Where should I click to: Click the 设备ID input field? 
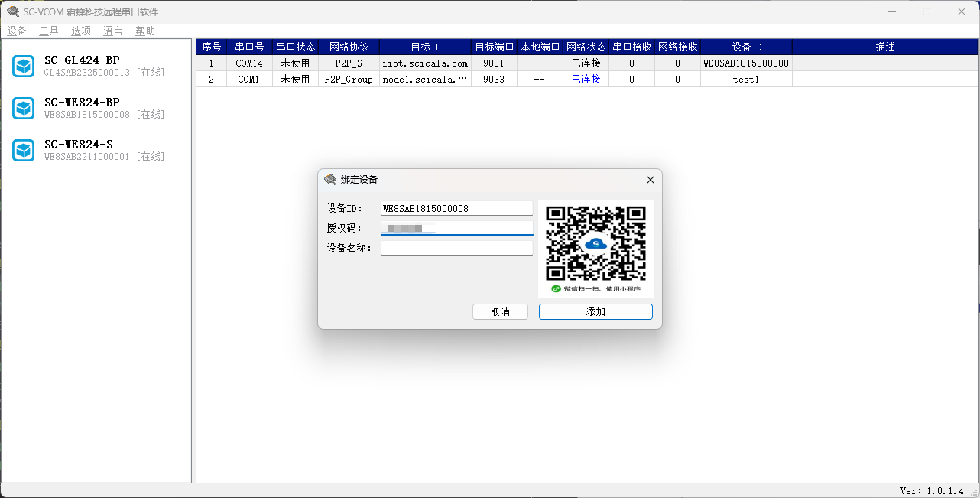[x=456, y=208]
